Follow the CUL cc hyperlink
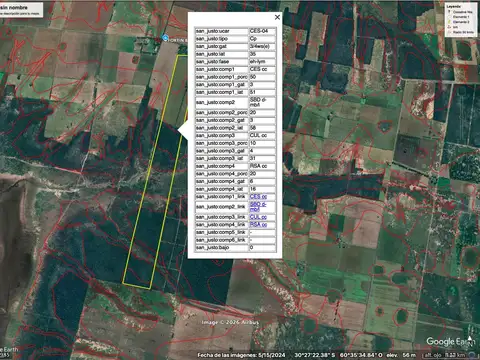 [258, 217]
